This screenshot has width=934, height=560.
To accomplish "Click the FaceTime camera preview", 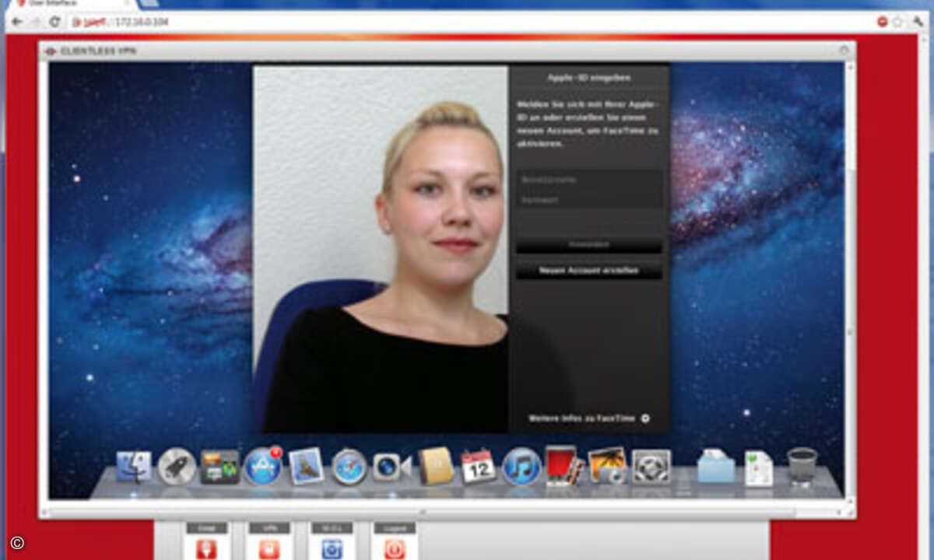I will click(x=381, y=249).
